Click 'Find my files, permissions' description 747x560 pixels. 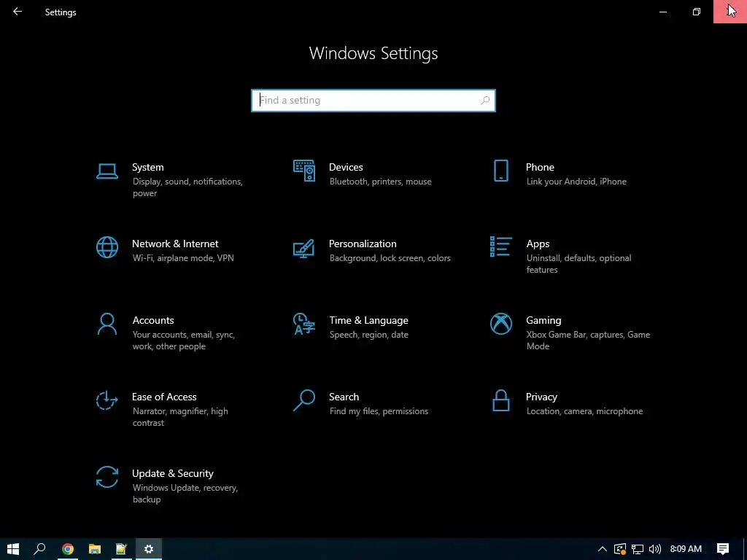(x=379, y=411)
